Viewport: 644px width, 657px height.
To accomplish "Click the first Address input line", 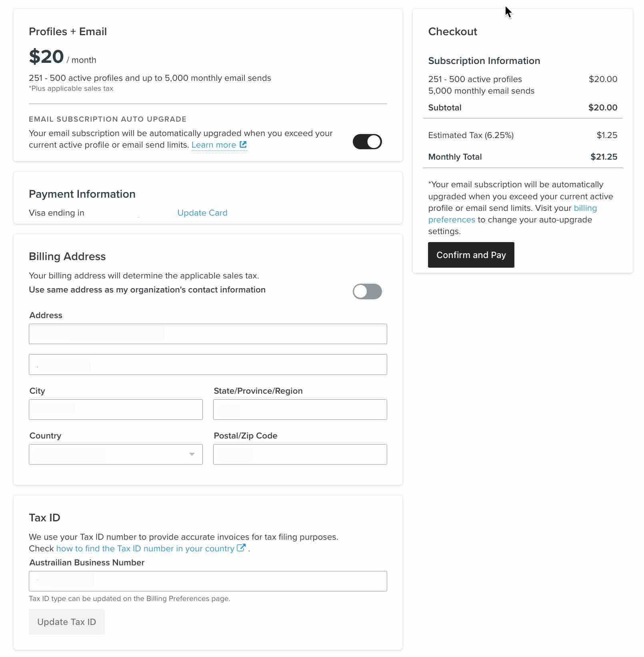I will pos(208,333).
